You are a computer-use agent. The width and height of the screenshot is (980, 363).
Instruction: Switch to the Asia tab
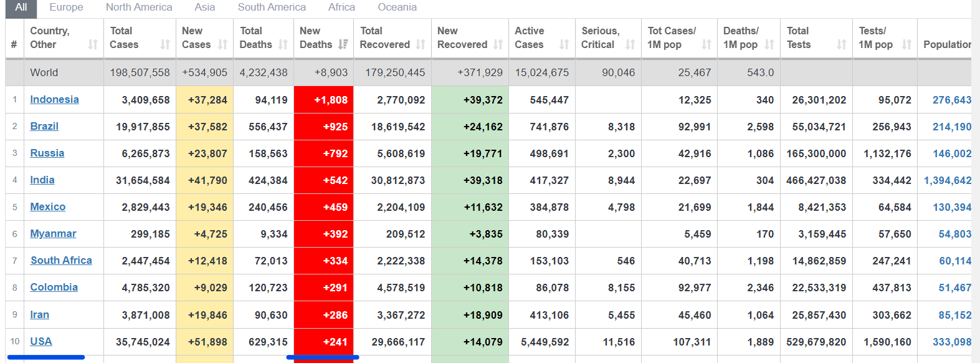204,7
